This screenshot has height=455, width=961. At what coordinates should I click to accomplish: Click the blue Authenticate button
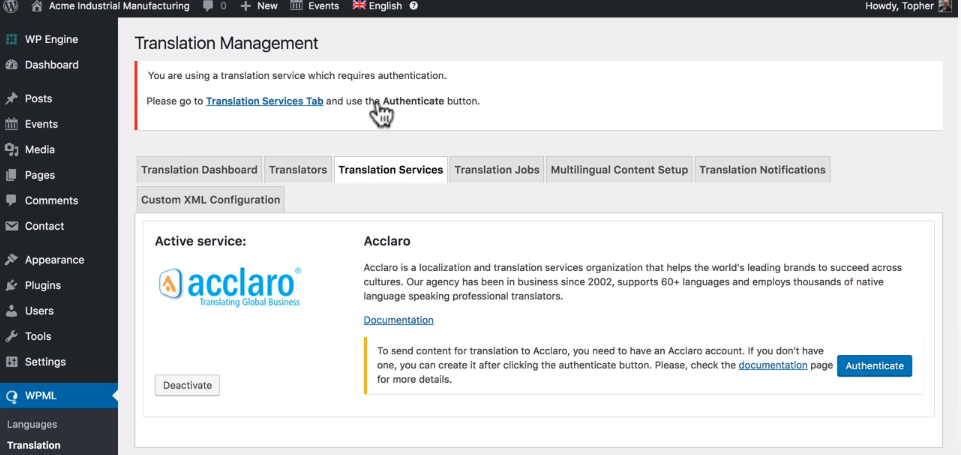[875, 366]
